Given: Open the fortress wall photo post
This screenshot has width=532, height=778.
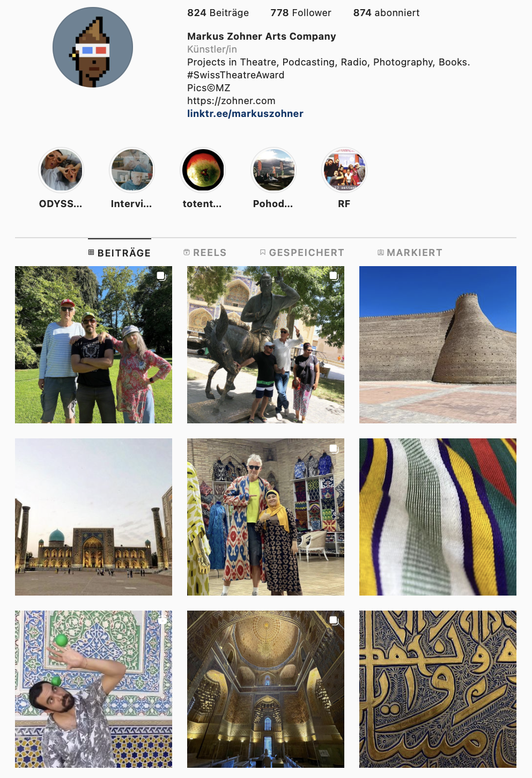Looking at the screenshot, I should (438, 344).
